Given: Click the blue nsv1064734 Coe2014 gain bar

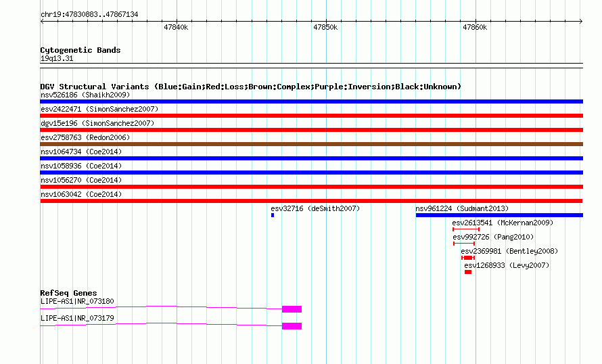Looking at the screenshot, I should point(311,158).
